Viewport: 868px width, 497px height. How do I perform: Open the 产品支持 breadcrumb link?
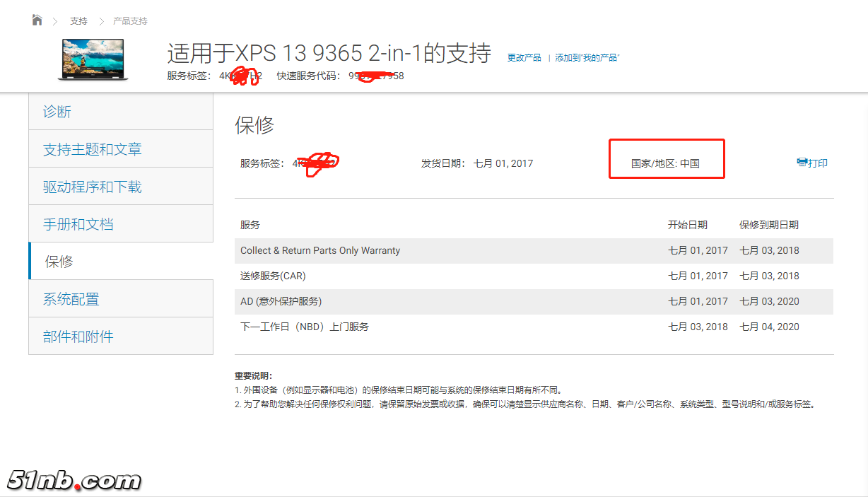[130, 21]
